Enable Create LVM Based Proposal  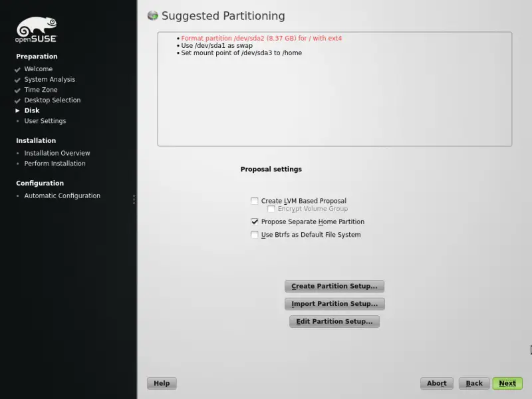(x=255, y=201)
